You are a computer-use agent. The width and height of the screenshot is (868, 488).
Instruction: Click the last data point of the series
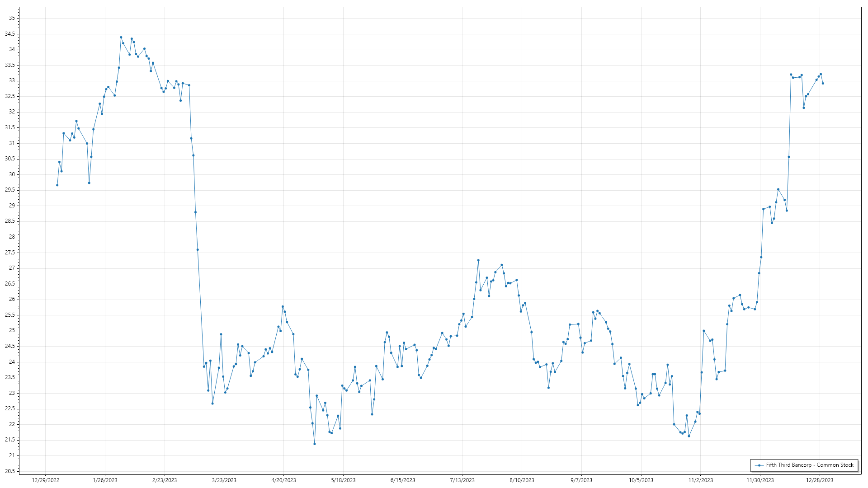click(x=823, y=84)
